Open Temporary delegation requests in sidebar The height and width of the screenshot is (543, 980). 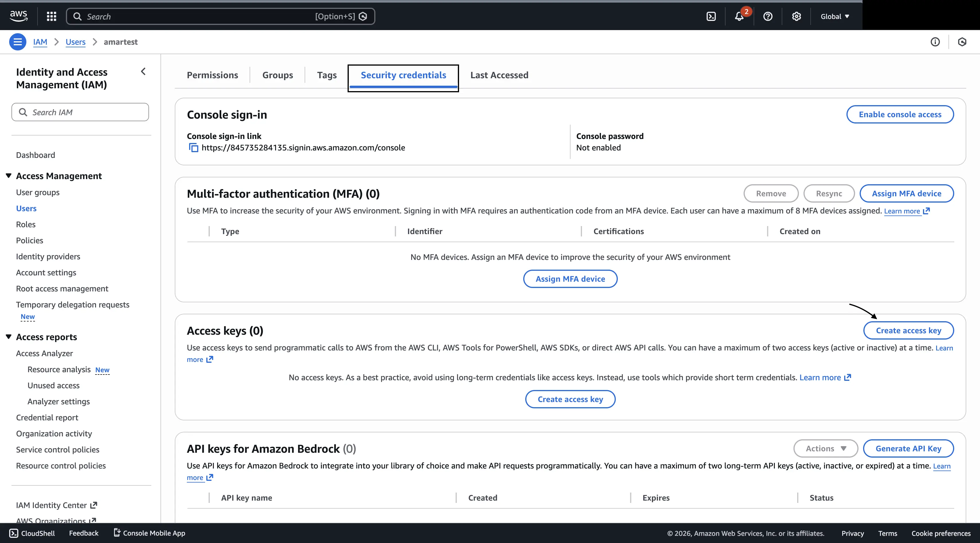coord(73,304)
